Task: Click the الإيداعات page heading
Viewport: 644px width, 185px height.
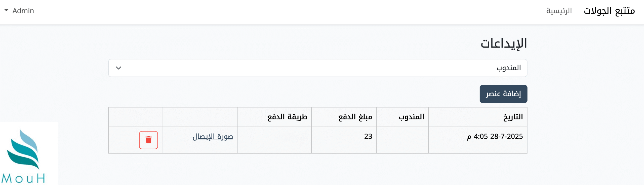Action: [504, 43]
